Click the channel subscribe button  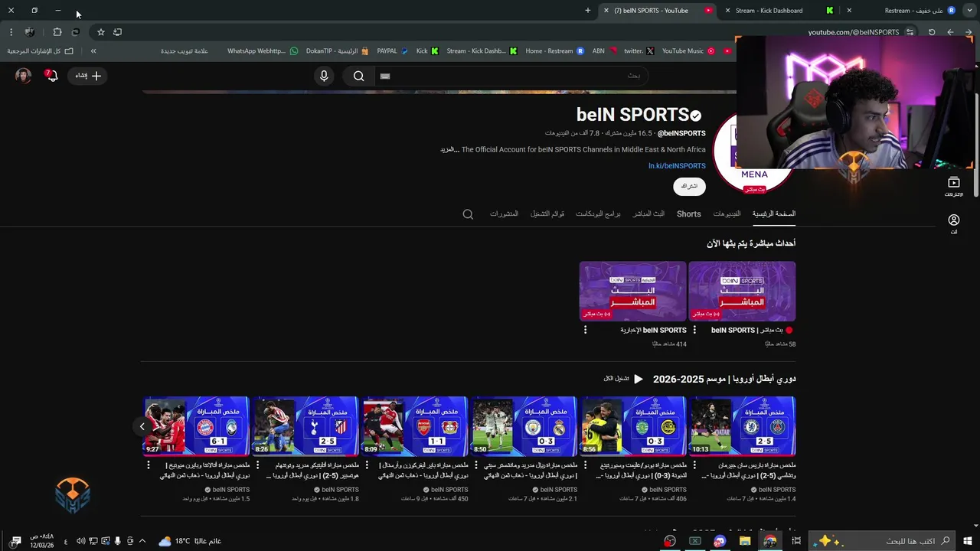[x=689, y=187]
